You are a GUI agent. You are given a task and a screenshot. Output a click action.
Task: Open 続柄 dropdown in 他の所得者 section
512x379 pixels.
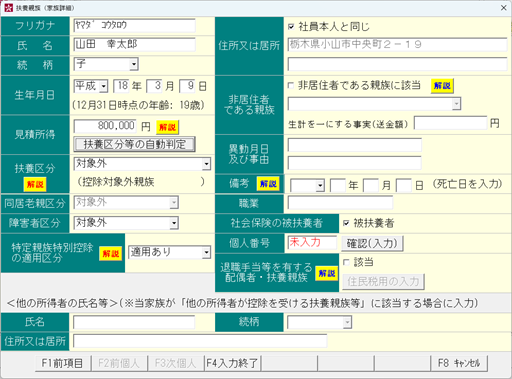[347, 322]
